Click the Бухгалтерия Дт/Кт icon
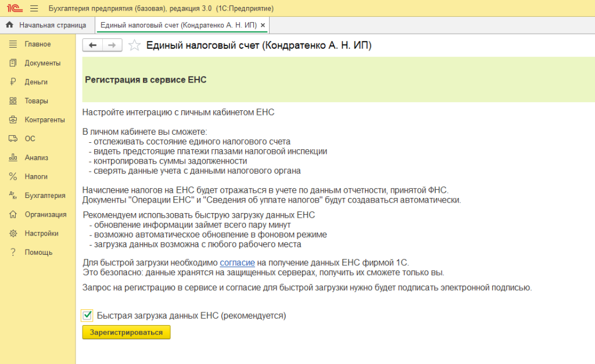Viewport: 595px width, 364px height. 13,196
